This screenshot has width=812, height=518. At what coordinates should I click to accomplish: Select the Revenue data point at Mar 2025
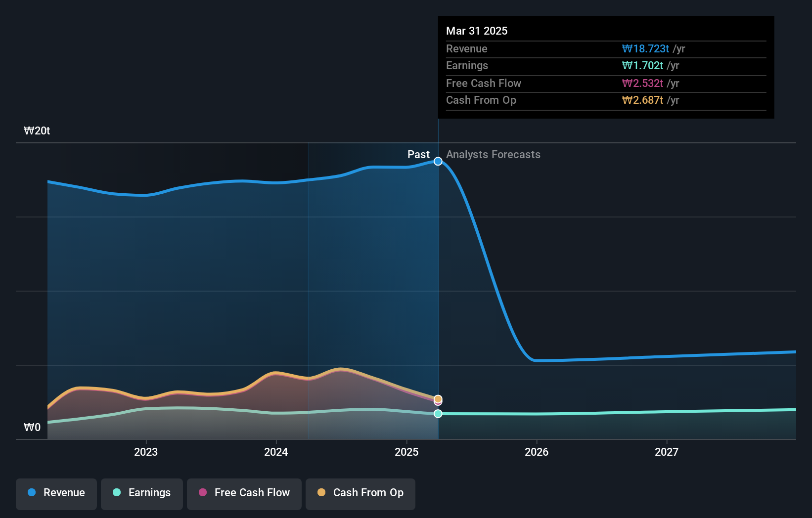point(438,161)
